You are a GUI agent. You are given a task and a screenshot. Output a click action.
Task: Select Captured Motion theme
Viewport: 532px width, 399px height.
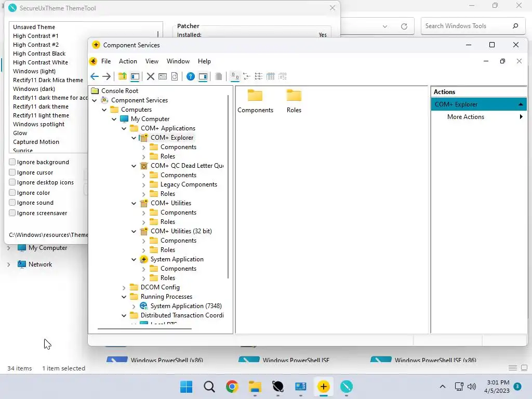click(36, 142)
